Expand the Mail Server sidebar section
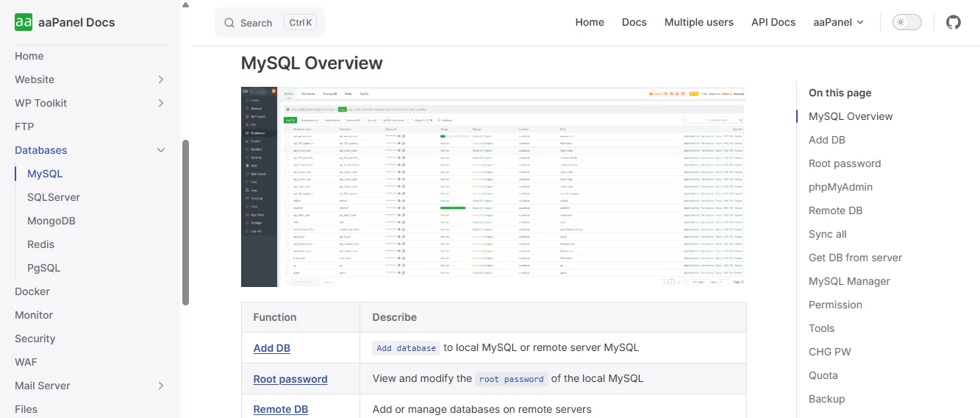 tap(160, 386)
